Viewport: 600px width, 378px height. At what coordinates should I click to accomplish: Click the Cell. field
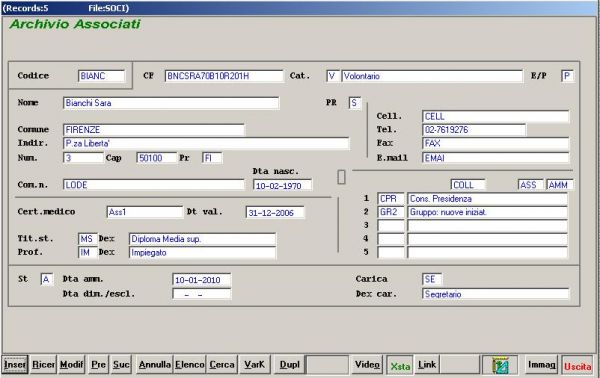(496, 116)
